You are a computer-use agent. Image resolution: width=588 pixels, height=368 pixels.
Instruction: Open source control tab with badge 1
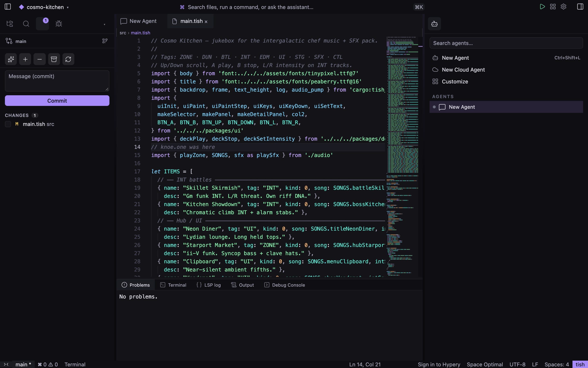(x=42, y=24)
